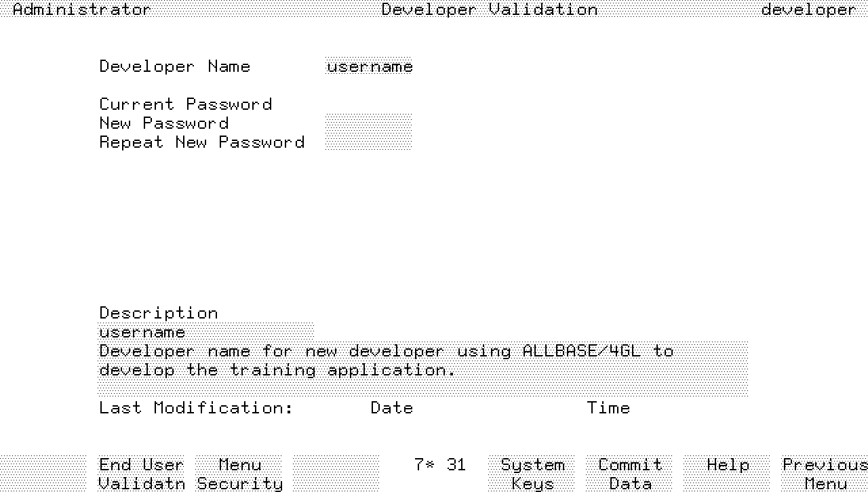The height and width of the screenshot is (492, 868).
Task: Click the Developer Validation screen title
Action: (x=490, y=9)
